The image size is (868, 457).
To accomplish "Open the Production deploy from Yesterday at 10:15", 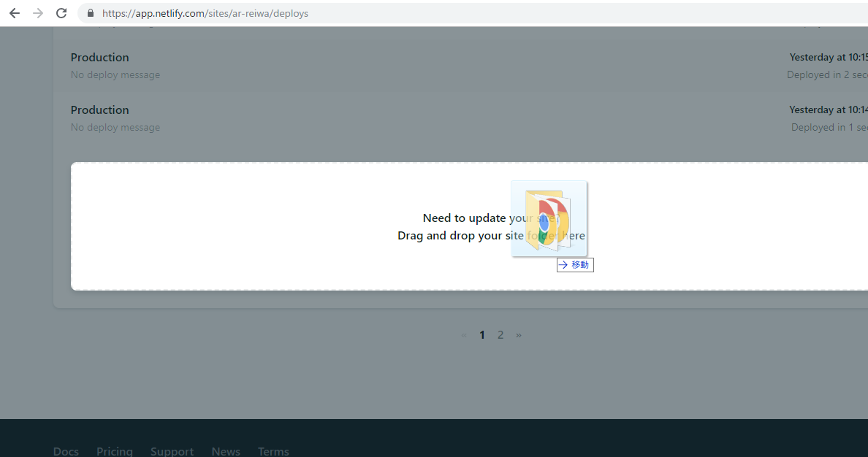I will click(x=99, y=58).
